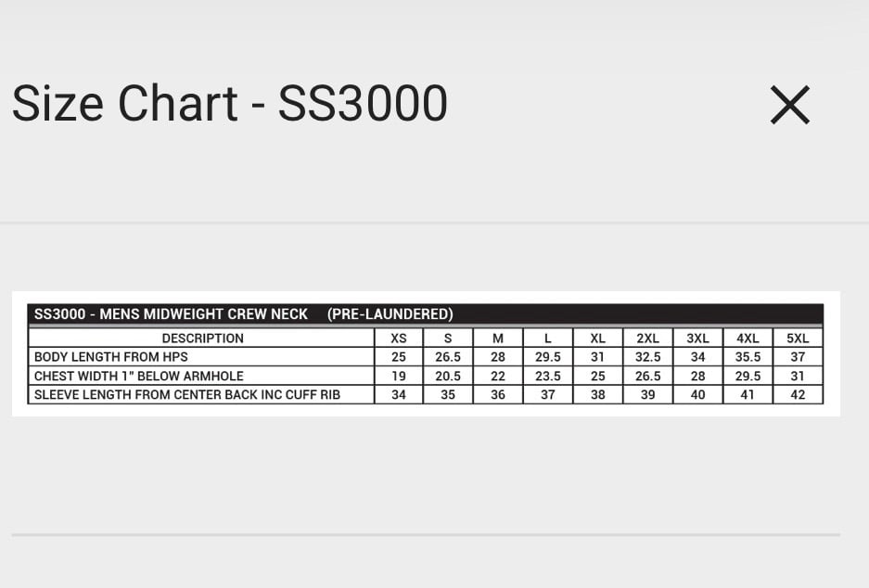869x588 pixels.
Task: Click the SS3000 Mens Midweight Crew Neck table title
Action: (243, 314)
